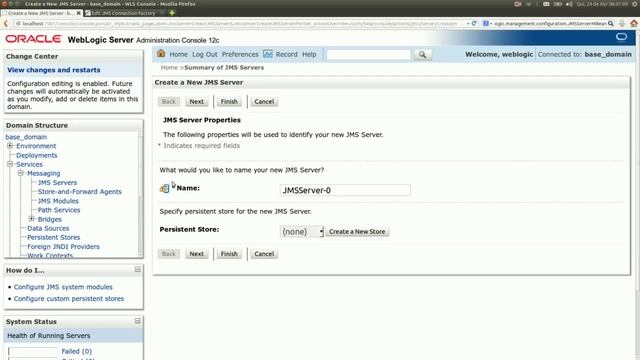
Task: Click the browser downloads arrow icon
Action: point(622,24)
